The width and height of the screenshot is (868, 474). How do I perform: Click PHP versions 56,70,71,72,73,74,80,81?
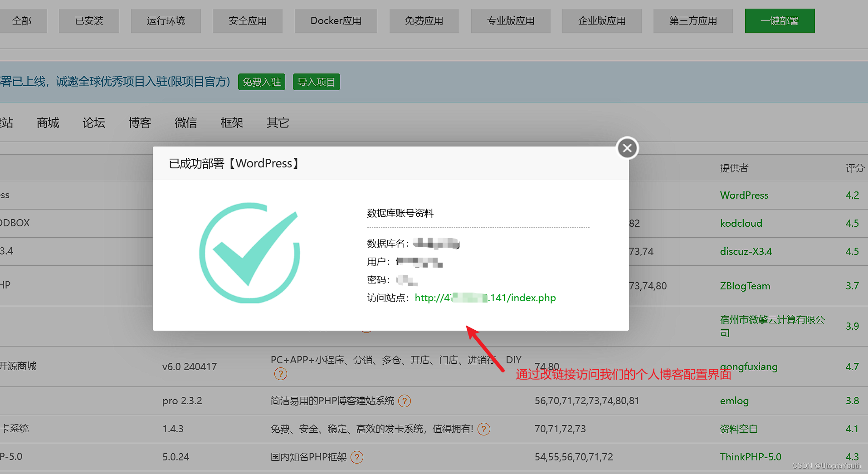tap(587, 401)
